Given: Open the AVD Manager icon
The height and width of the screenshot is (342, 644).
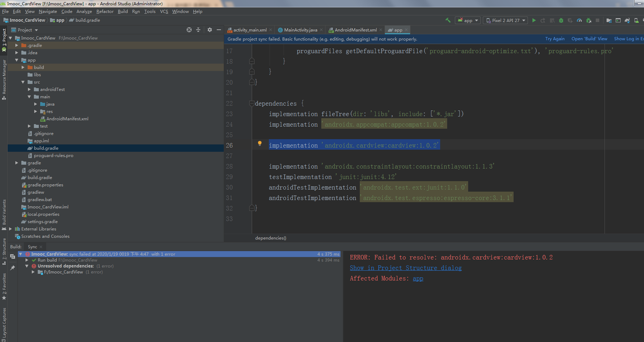Looking at the screenshot, I should click(636, 20).
